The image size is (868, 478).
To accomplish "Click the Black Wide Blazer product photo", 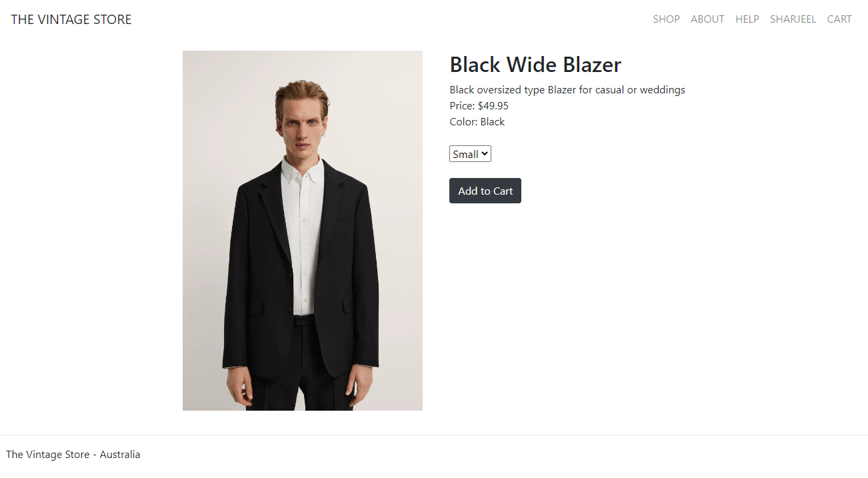I will coord(303,231).
